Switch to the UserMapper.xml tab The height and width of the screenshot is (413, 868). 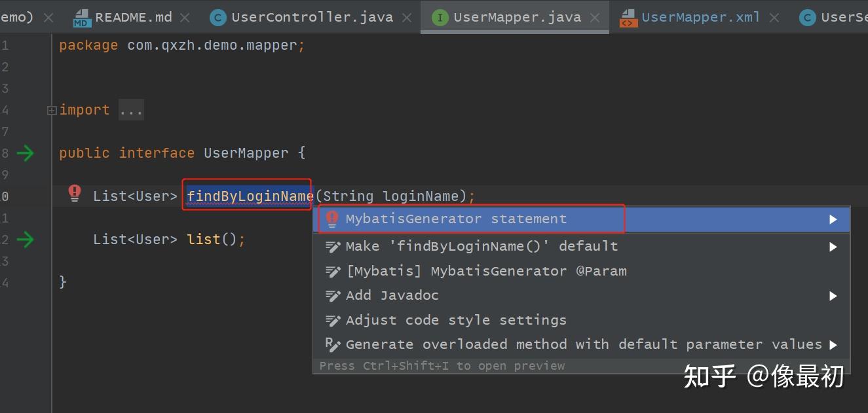[700, 17]
